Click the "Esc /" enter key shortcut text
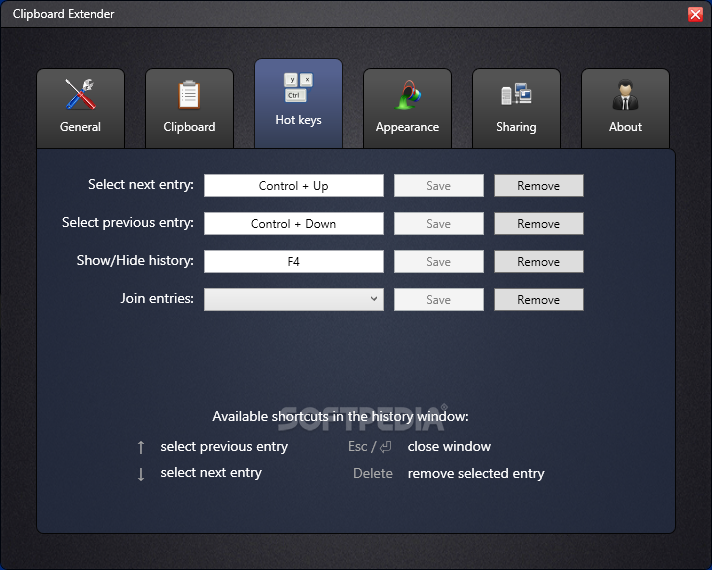712x570 pixels. pyautogui.click(x=370, y=447)
